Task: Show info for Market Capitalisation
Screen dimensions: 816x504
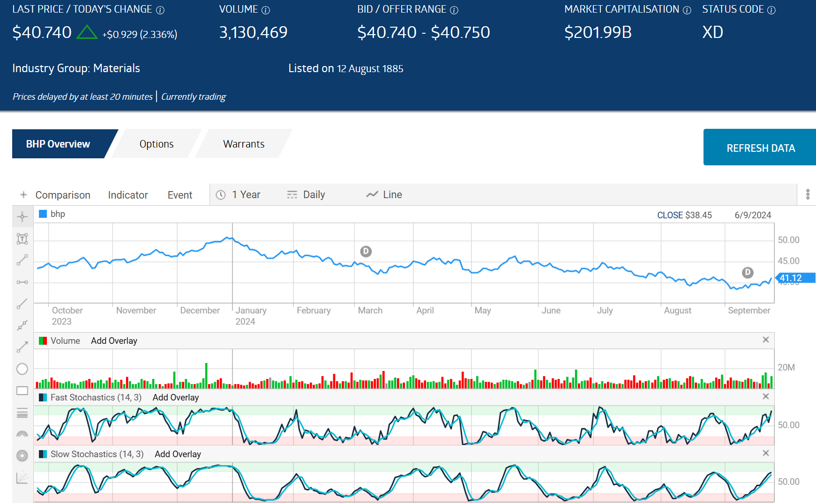Action: pos(687,10)
